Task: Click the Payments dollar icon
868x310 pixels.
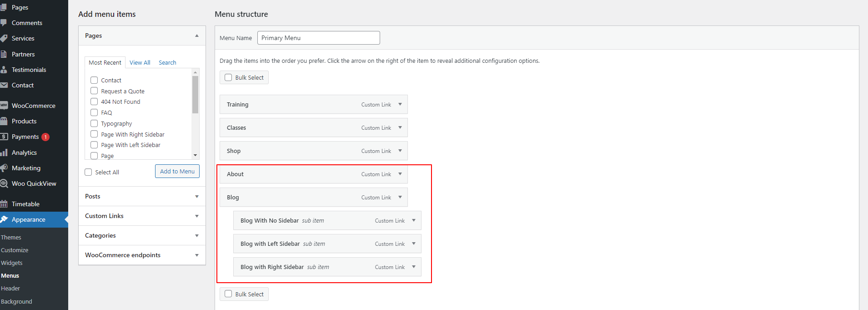Action: [4, 137]
